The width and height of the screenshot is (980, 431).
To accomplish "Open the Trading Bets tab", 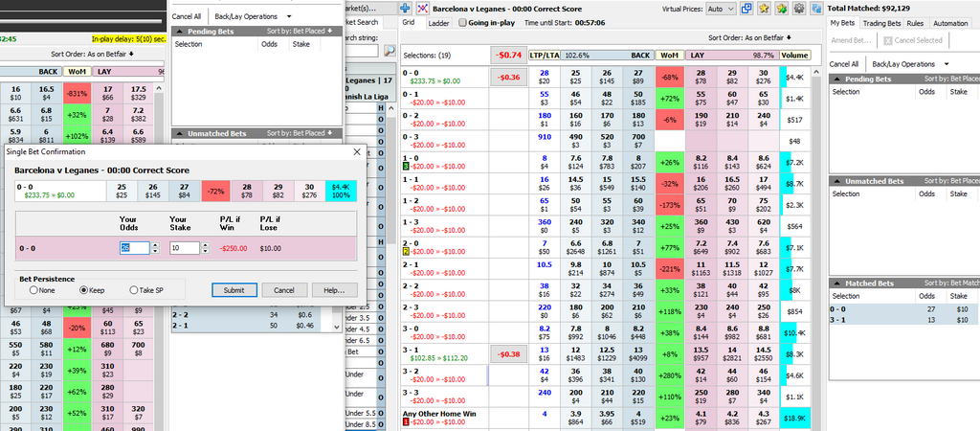I will (x=881, y=23).
